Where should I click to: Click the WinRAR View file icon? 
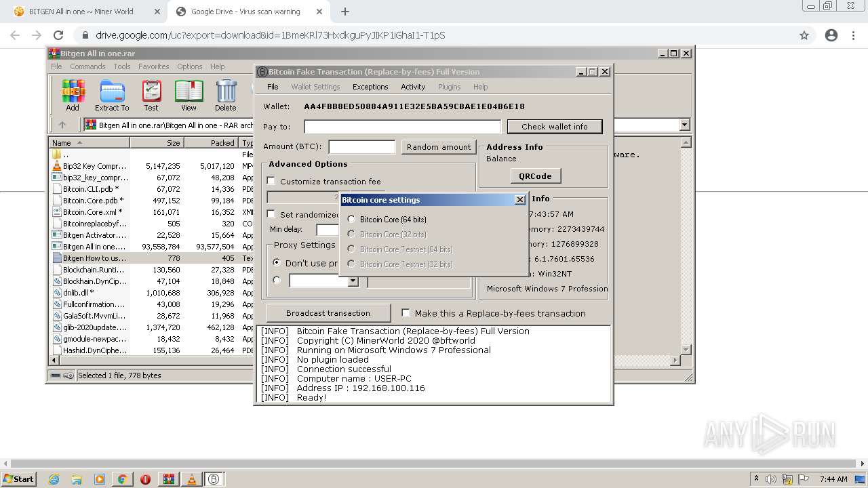(189, 95)
